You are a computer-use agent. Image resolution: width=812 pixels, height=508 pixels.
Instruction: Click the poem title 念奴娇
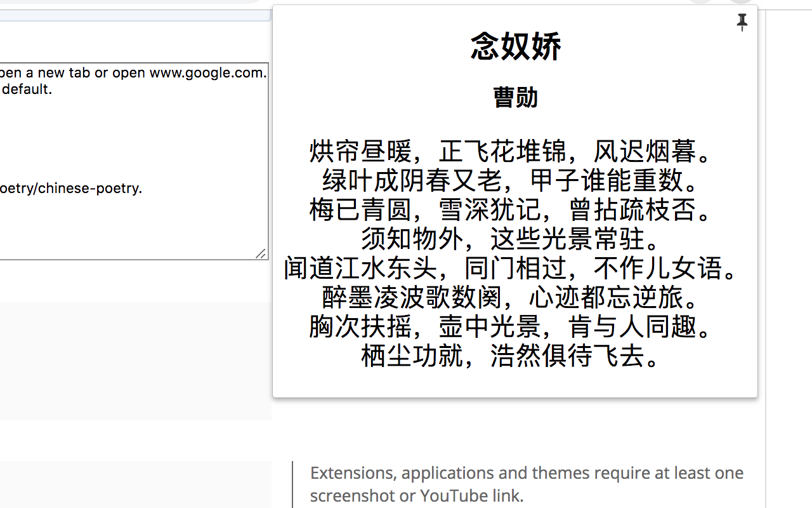[x=516, y=46]
